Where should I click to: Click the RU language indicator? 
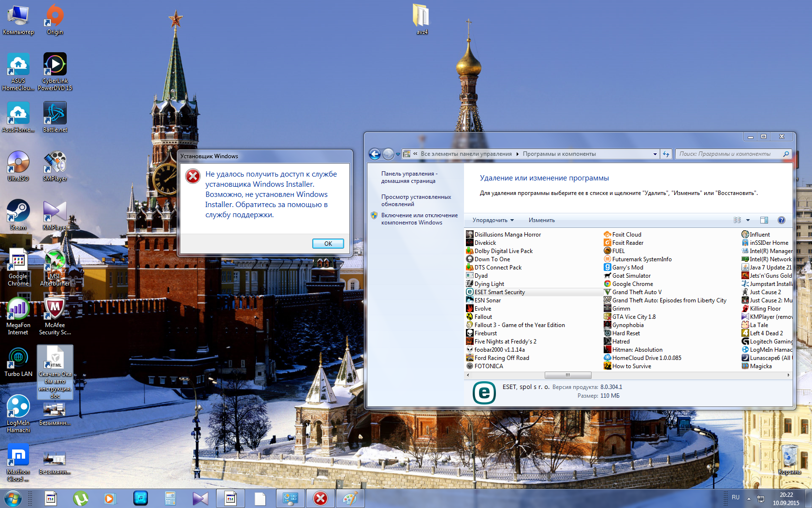pos(735,497)
